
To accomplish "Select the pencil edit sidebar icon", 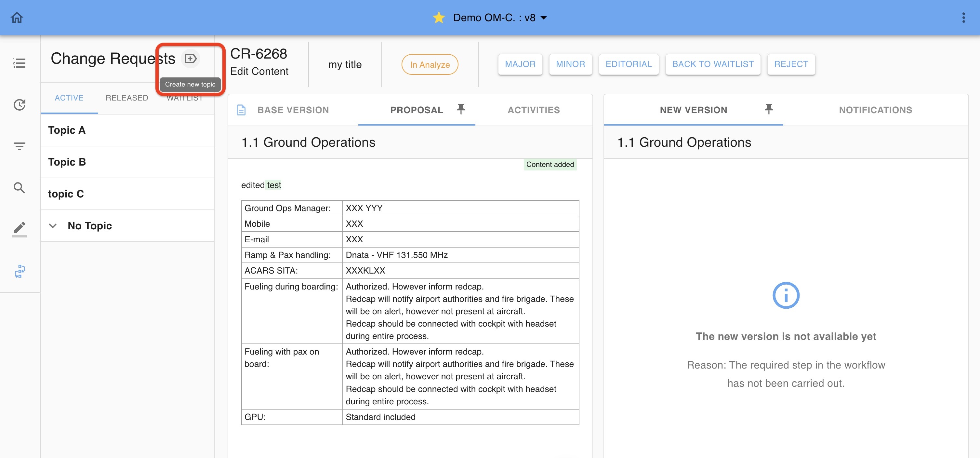I will [x=19, y=228].
